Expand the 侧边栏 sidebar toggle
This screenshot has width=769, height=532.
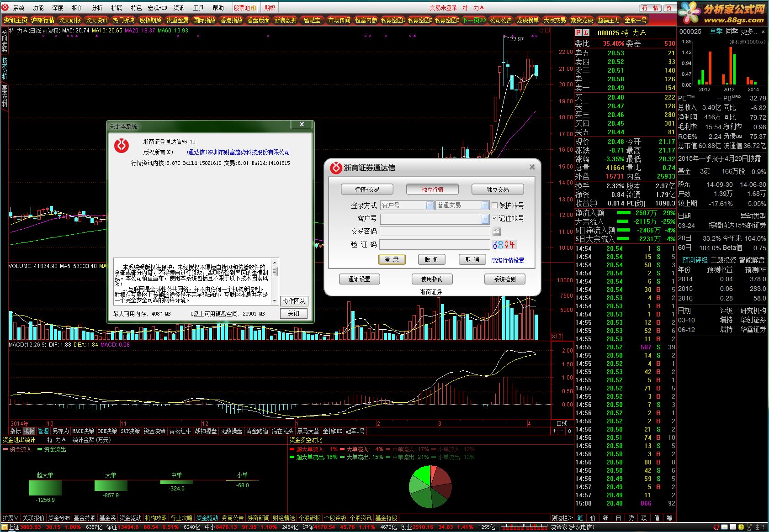[x=562, y=518]
